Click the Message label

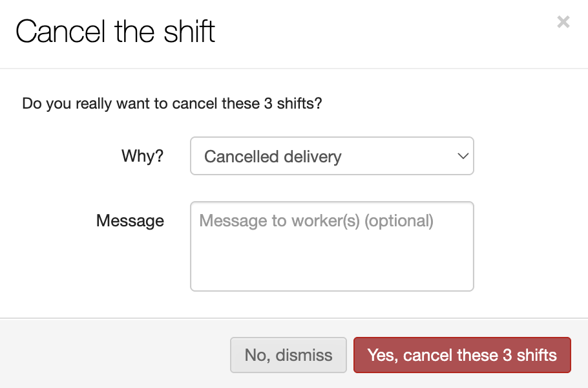pyautogui.click(x=130, y=221)
